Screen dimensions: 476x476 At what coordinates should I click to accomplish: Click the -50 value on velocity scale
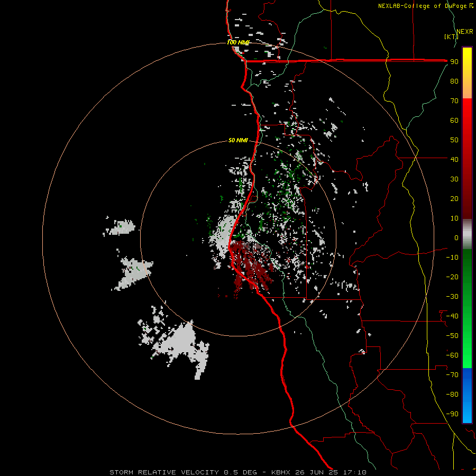pos(452,335)
